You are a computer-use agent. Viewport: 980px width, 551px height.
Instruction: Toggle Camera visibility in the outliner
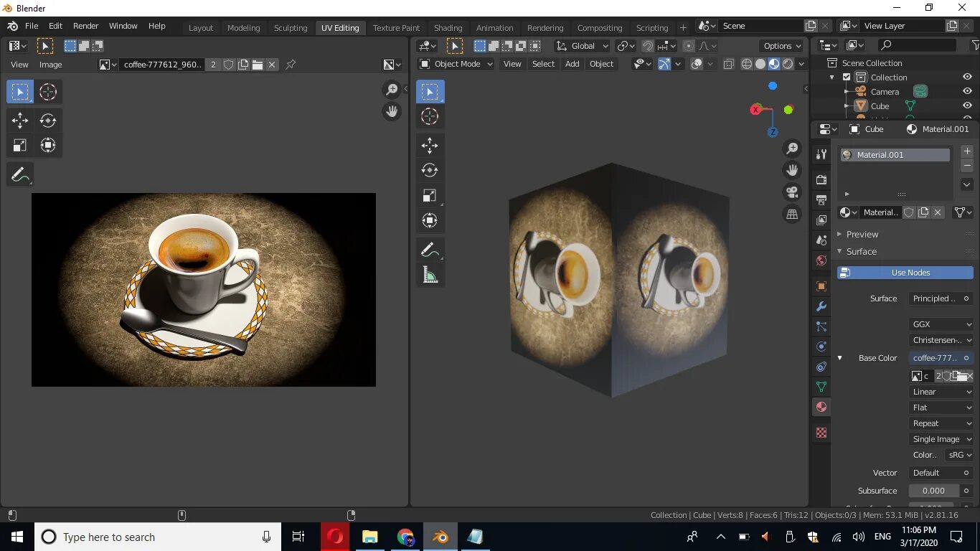(966, 91)
